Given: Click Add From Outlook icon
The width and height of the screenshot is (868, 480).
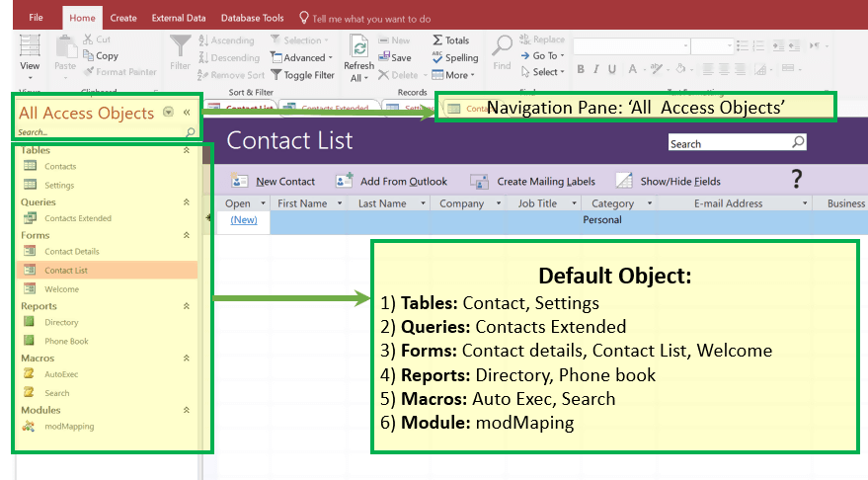Looking at the screenshot, I should click(344, 182).
